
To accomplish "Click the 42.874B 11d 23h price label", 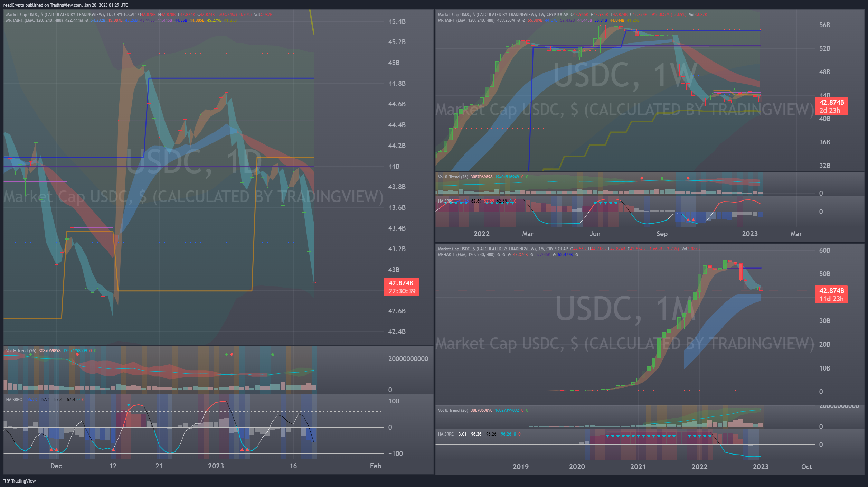I will pyautogui.click(x=831, y=294).
